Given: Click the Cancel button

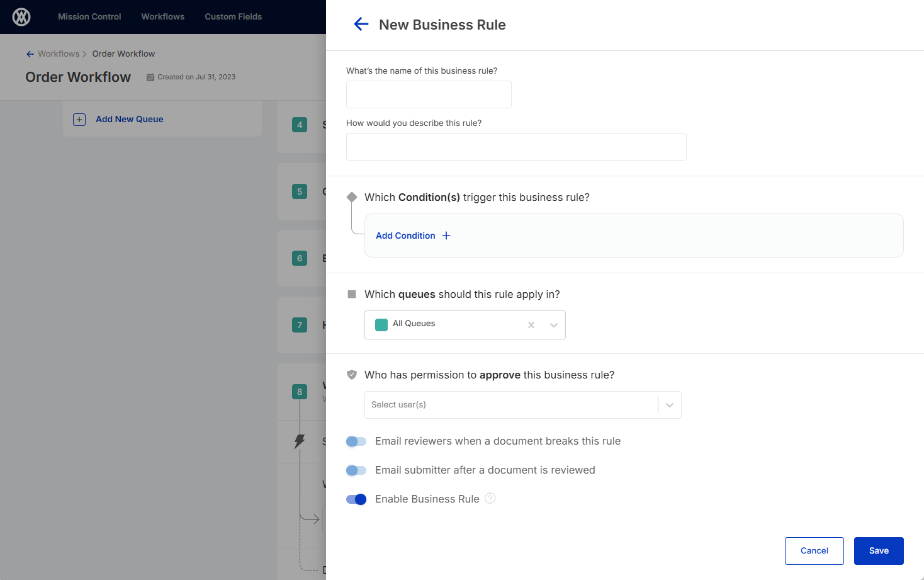Looking at the screenshot, I should click(814, 551).
